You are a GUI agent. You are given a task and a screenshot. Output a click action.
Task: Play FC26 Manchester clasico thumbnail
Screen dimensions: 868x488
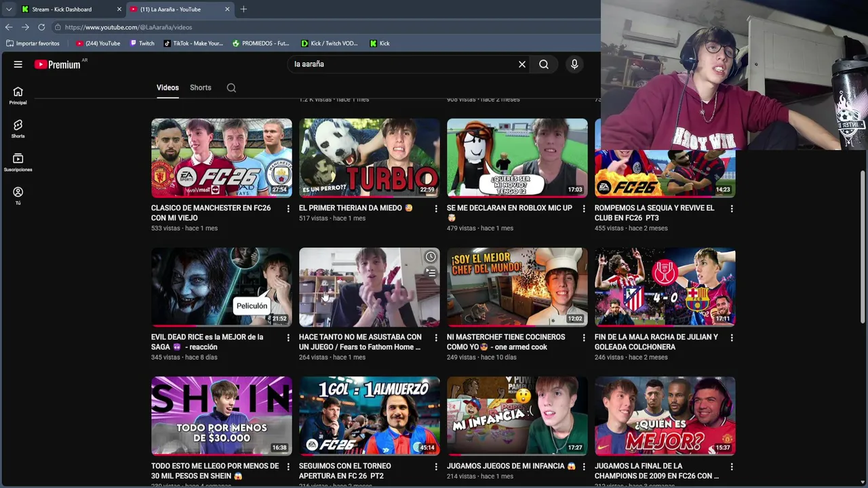point(222,158)
